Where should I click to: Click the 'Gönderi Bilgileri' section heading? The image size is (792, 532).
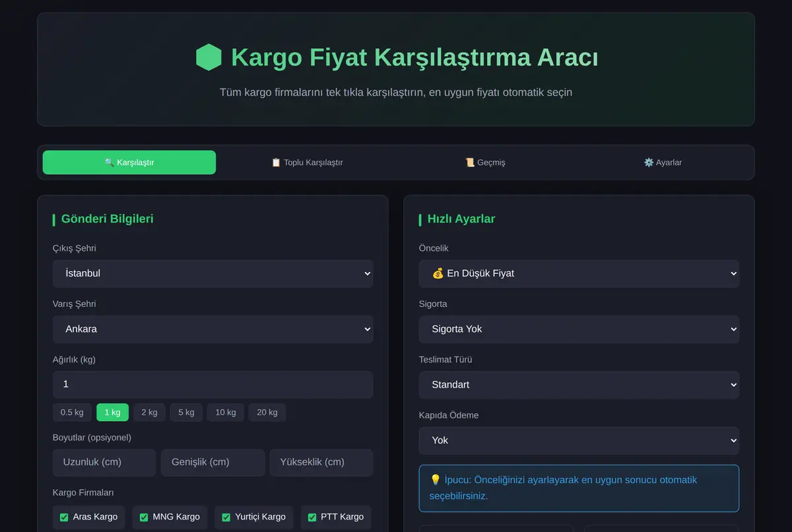coord(107,218)
